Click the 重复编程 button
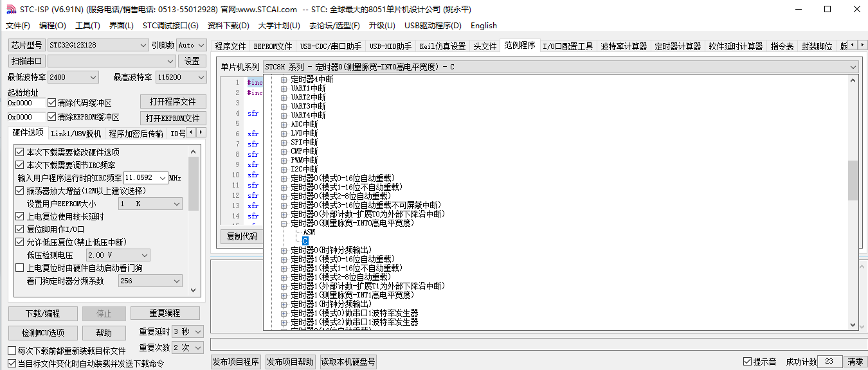Viewport: 868px width, 370px height. coord(165,313)
